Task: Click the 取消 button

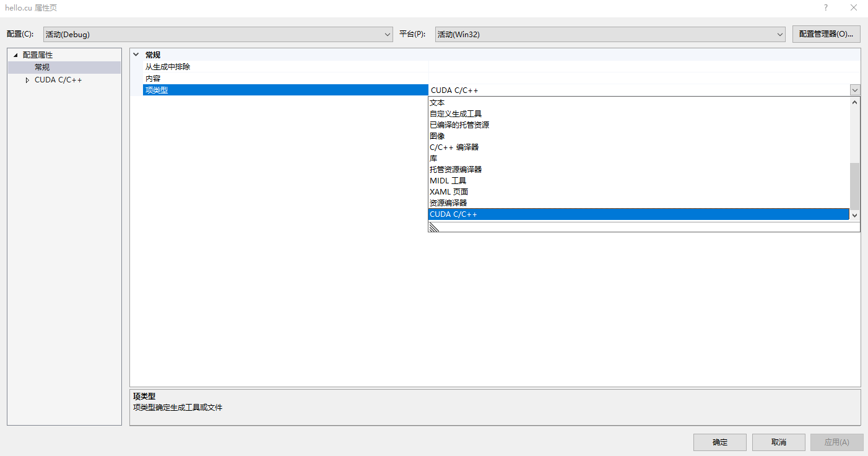Action: tap(779, 442)
